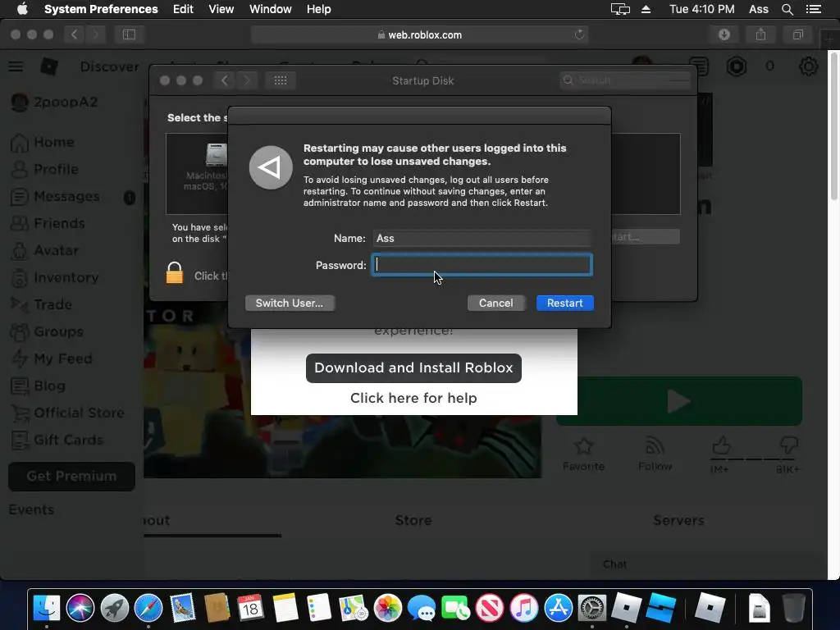The image size is (840, 630).
Task: Open Notification Center list icon
Action: [814, 9]
